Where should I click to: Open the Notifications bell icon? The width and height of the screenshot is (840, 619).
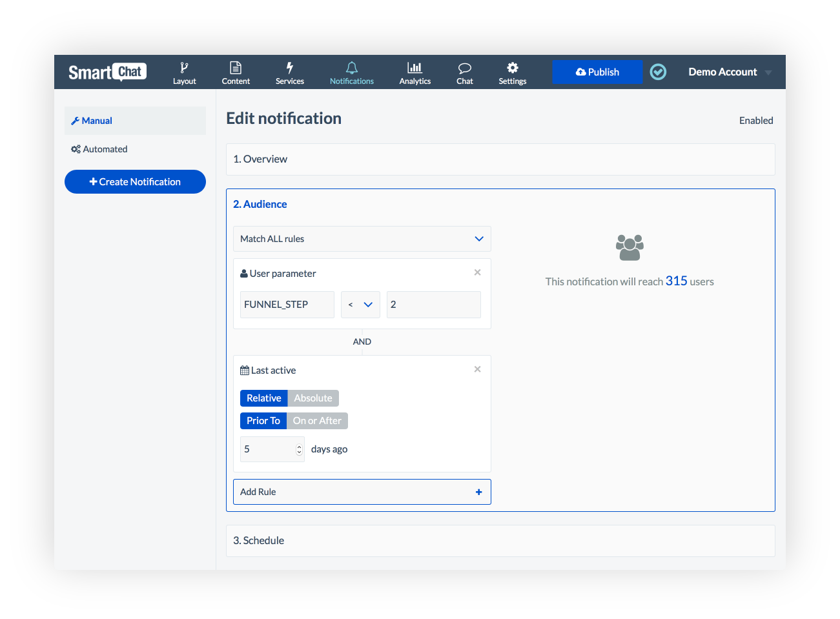tap(352, 68)
